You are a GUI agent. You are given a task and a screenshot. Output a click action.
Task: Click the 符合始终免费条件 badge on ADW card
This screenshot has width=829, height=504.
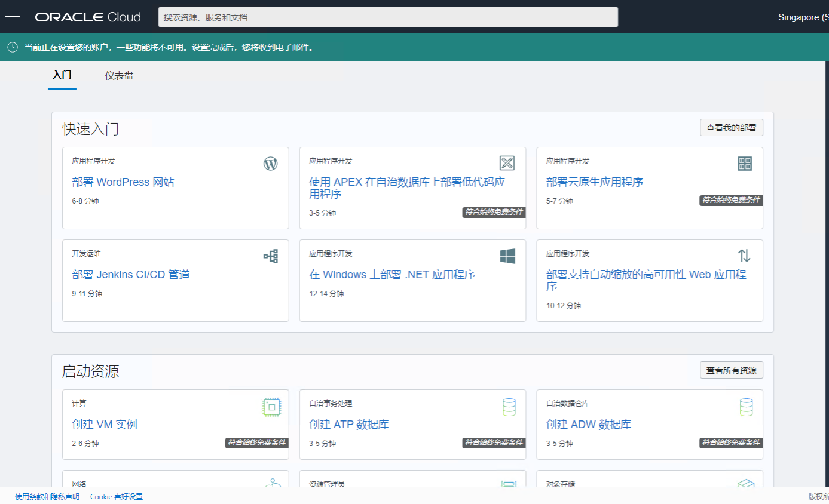(731, 442)
